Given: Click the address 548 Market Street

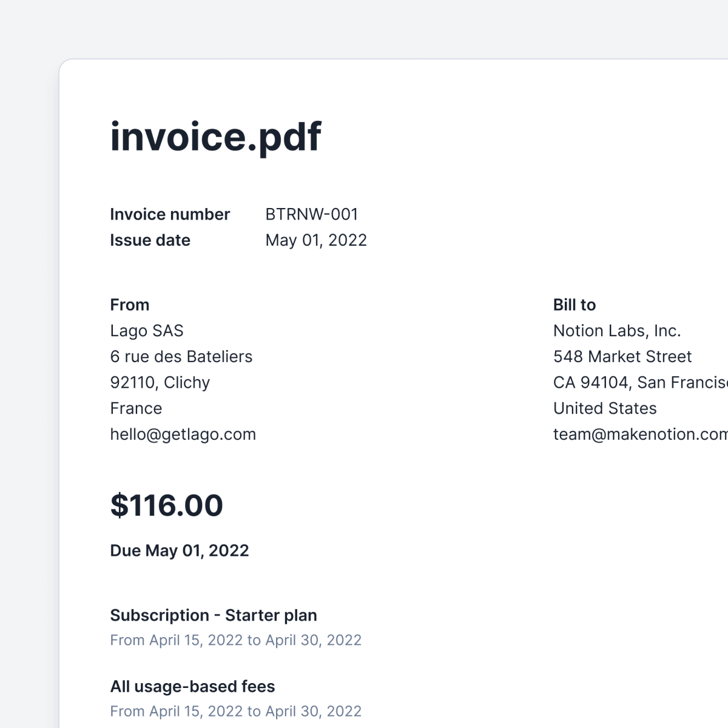Looking at the screenshot, I should (x=622, y=357).
